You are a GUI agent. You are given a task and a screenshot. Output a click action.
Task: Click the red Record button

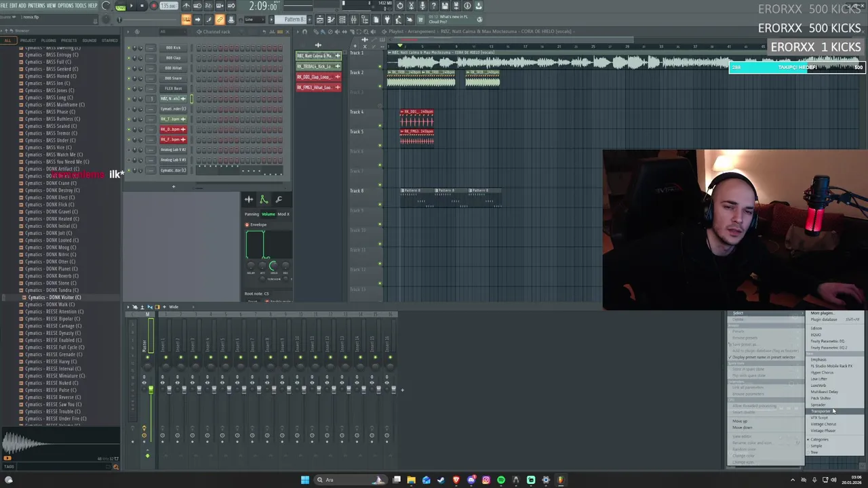click(x=153, y=6)
